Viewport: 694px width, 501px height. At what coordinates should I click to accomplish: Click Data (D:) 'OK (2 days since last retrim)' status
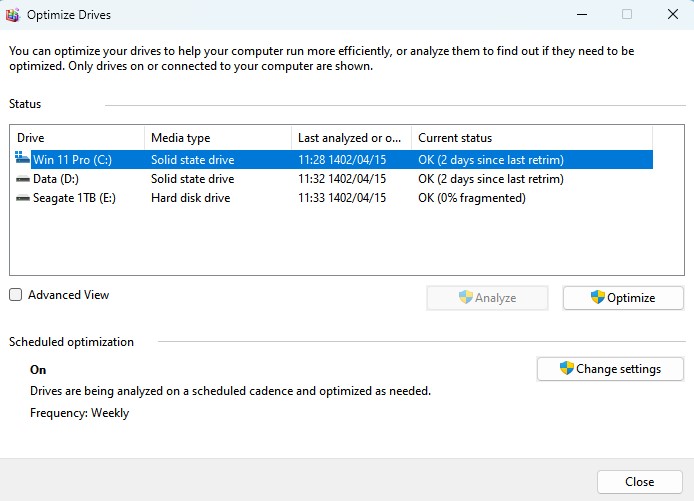[491, 179]
